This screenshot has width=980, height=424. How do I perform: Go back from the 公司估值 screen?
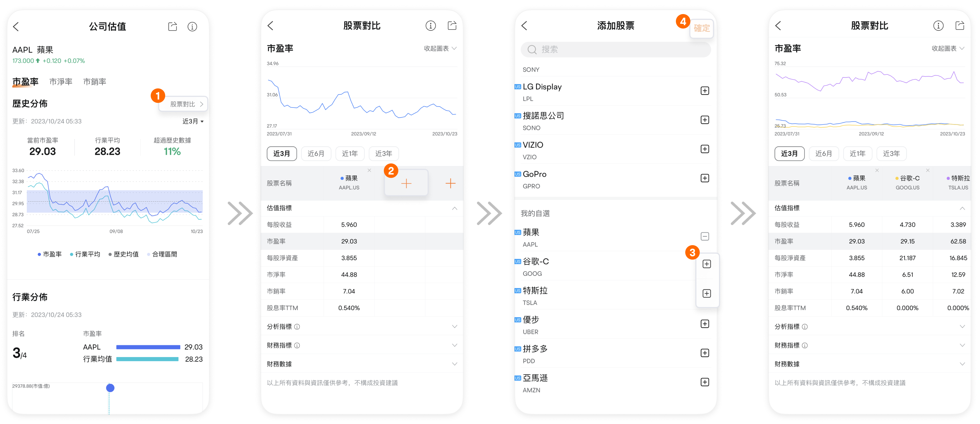tap(16, 26)
